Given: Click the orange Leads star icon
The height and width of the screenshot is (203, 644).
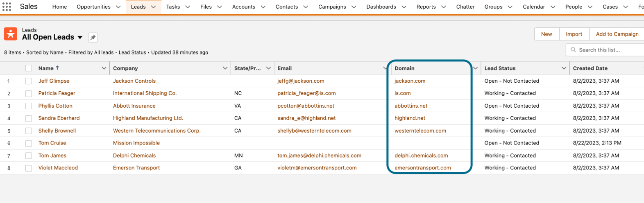Looking at the screenshot, I should point(11,34).
